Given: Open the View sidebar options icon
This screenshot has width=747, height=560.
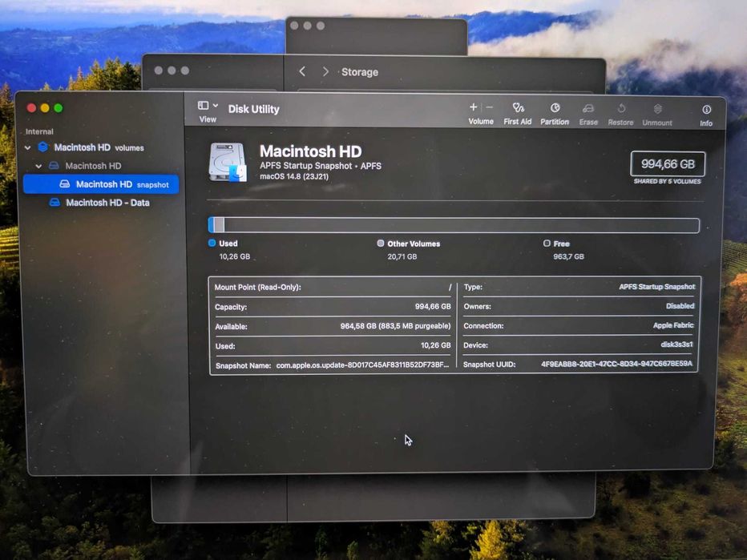Looking at the screenshot, I should click(204, 105).
